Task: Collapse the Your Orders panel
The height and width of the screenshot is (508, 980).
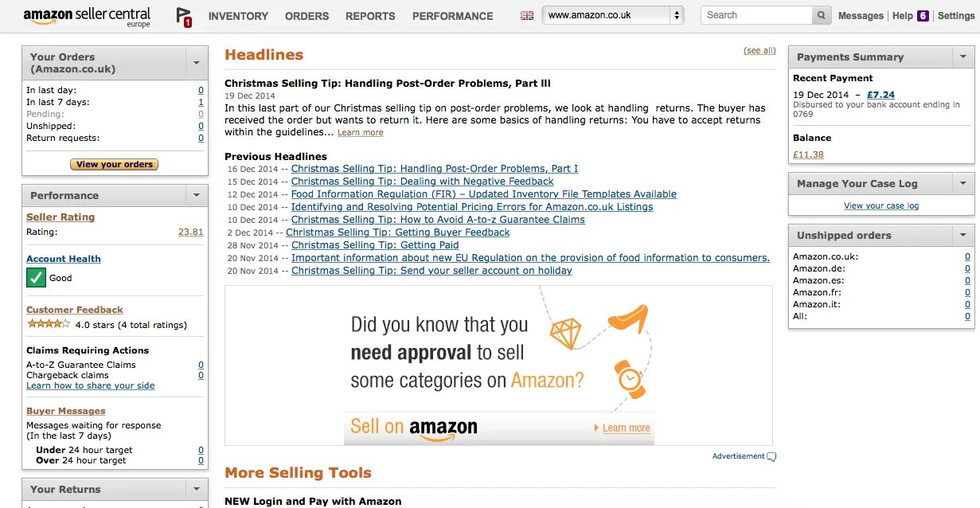Action: pos(196,62)
